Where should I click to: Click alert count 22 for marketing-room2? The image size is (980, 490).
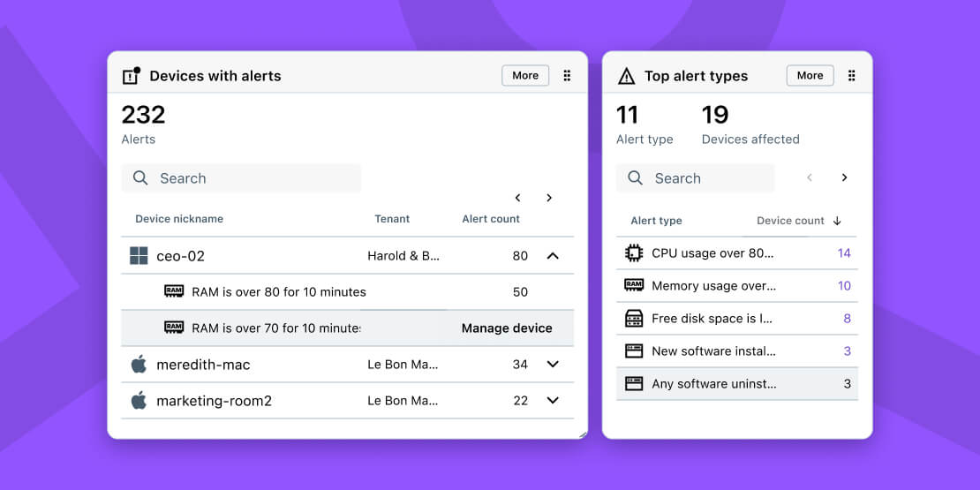point(520,401)
